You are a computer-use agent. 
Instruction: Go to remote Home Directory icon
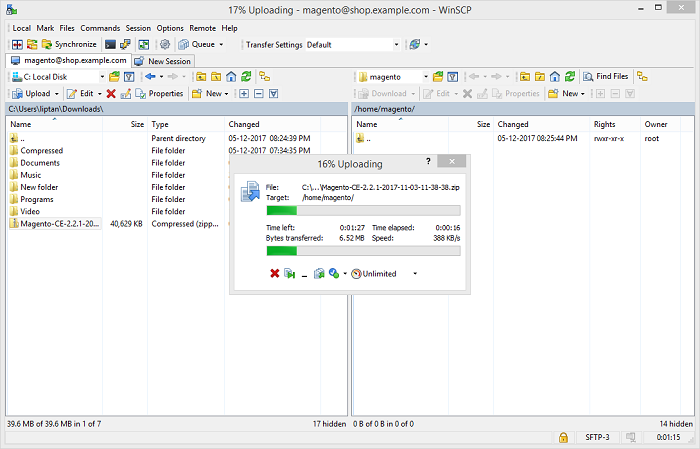[x=555, y=77]
